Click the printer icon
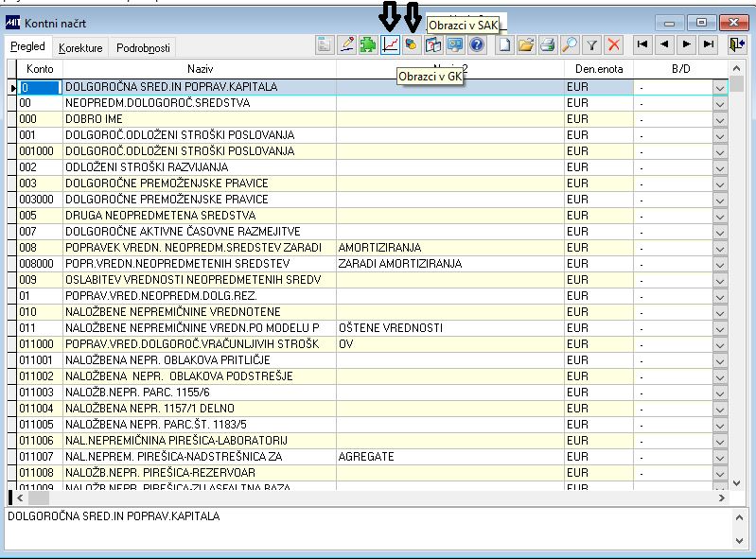The image size is (756, 559). pyautogui.click(x=548, y=44)
